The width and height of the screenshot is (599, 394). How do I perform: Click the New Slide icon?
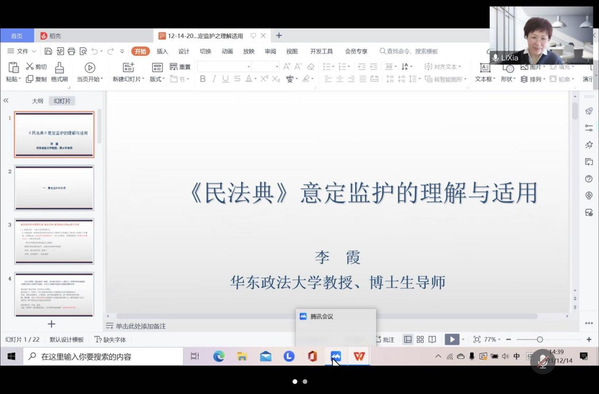tap(128, 67)
